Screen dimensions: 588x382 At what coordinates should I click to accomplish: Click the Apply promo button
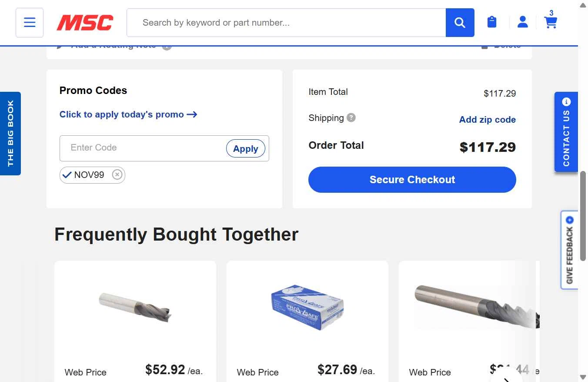[x=245, y=149]
